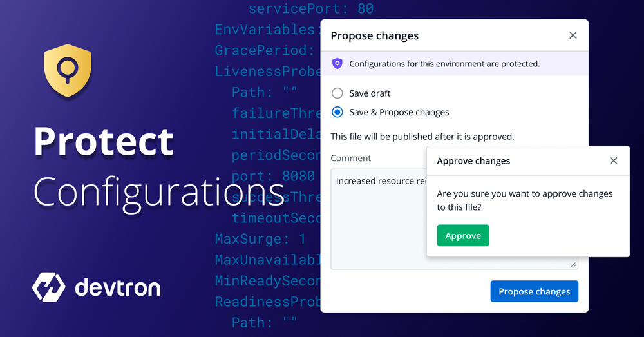Click the bold Protect heading

tap(104, 142)
